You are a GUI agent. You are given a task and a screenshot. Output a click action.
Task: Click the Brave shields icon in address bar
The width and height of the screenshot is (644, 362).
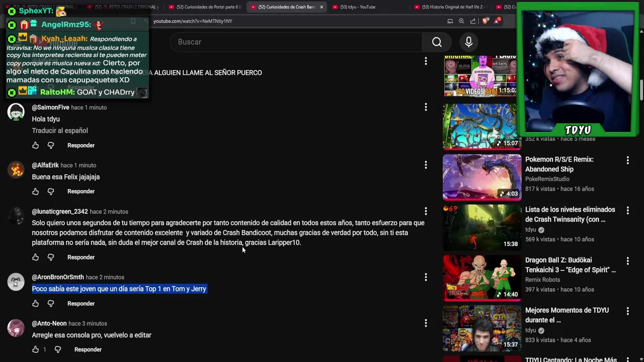[485, 21]
